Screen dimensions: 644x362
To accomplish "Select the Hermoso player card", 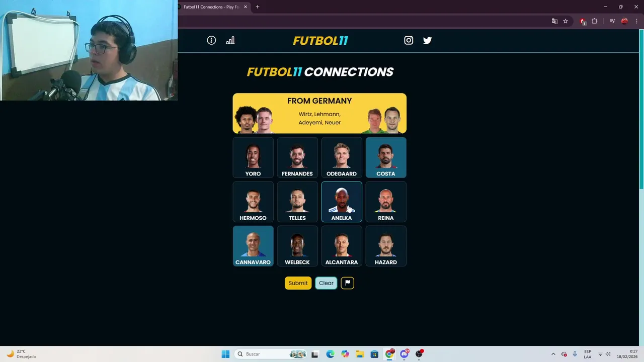I will pos(253,202).
